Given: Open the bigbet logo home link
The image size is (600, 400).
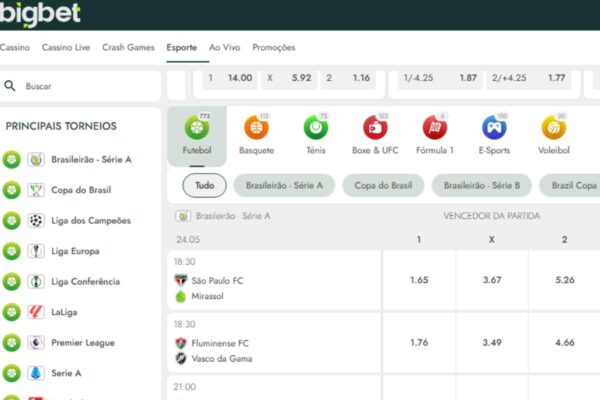Looking at the screenshot, I should pyautogui.click(x=40, y=14).
